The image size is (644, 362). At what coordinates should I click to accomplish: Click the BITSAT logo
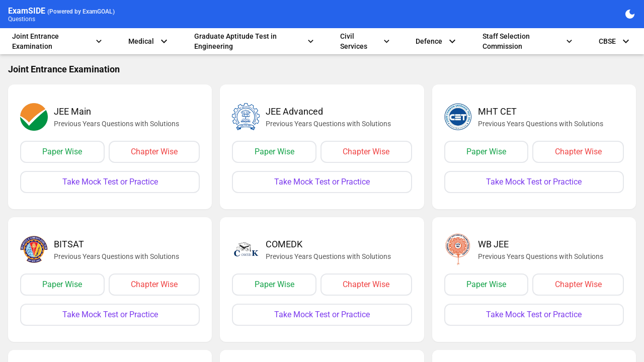[x=34, y=249]
